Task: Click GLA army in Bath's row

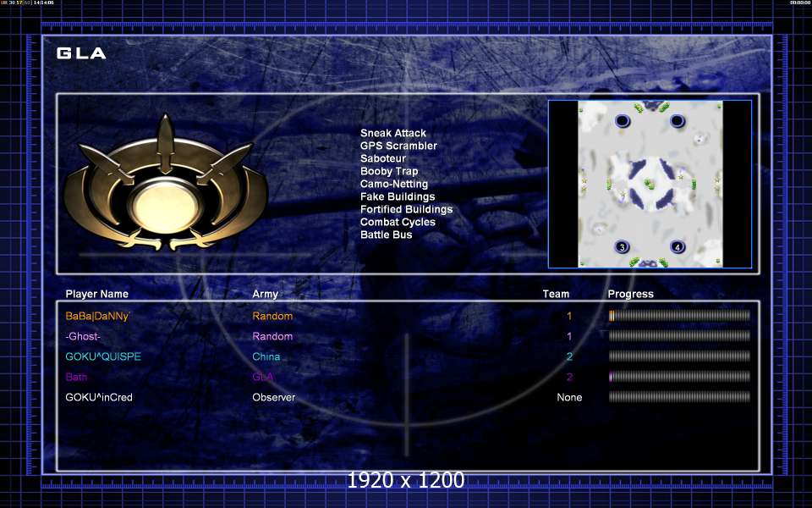Action: (263, 377)
